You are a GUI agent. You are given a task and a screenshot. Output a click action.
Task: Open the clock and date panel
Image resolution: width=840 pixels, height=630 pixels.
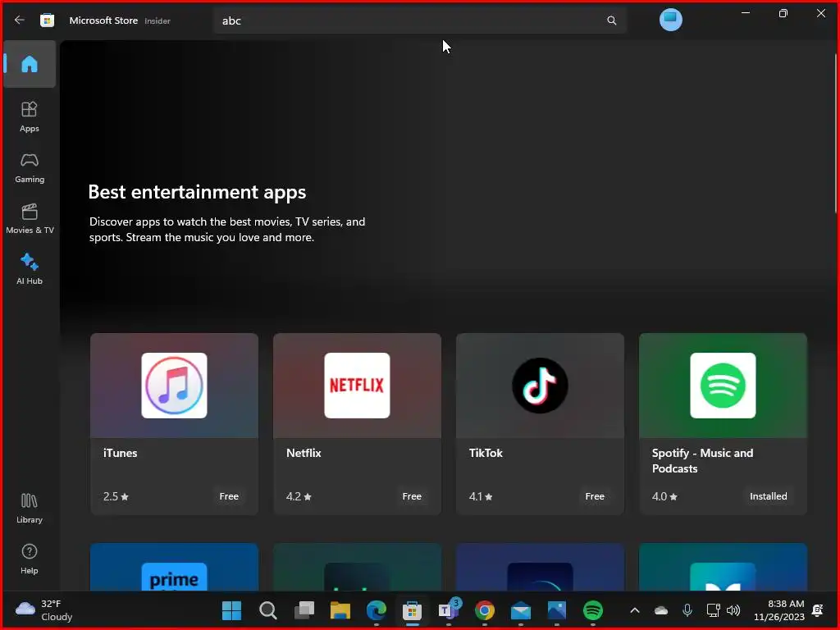tap(779, 610)
